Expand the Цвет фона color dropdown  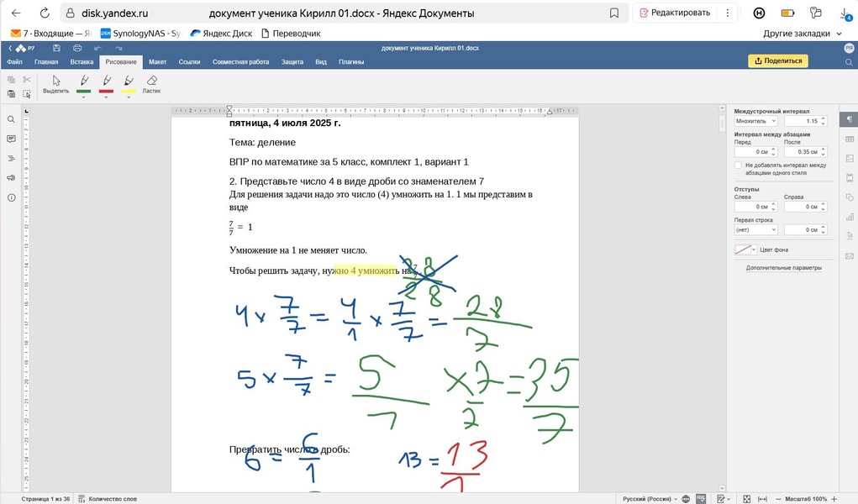point(754,249)
